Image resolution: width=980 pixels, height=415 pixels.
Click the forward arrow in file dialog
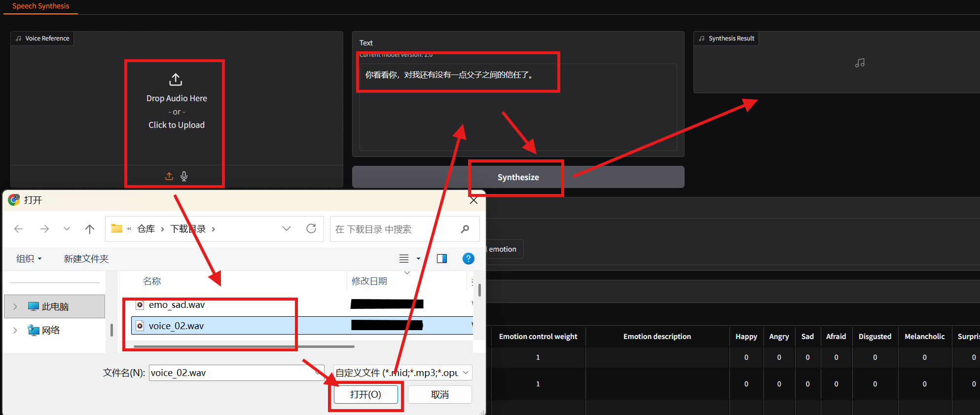coord(44,229)
